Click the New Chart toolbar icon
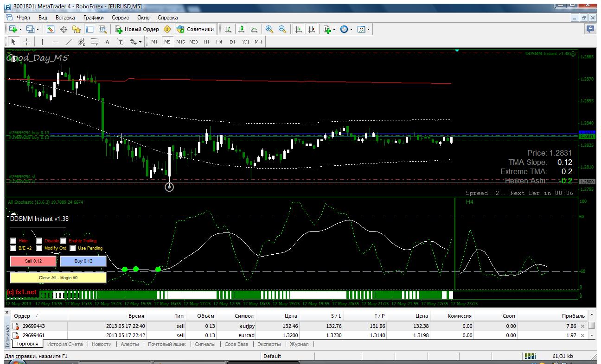This screenshot has width=601, height=364. click(x=13, y=29)
